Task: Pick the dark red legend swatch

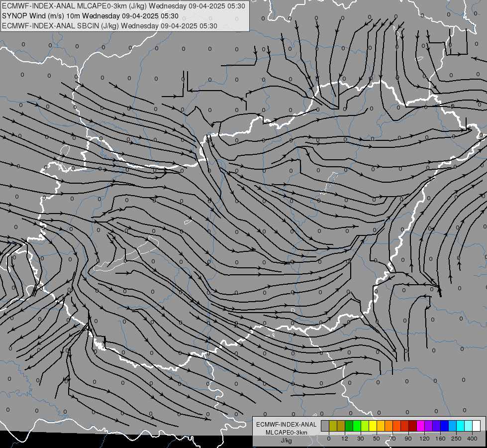Action: click(x=412, y=426)
